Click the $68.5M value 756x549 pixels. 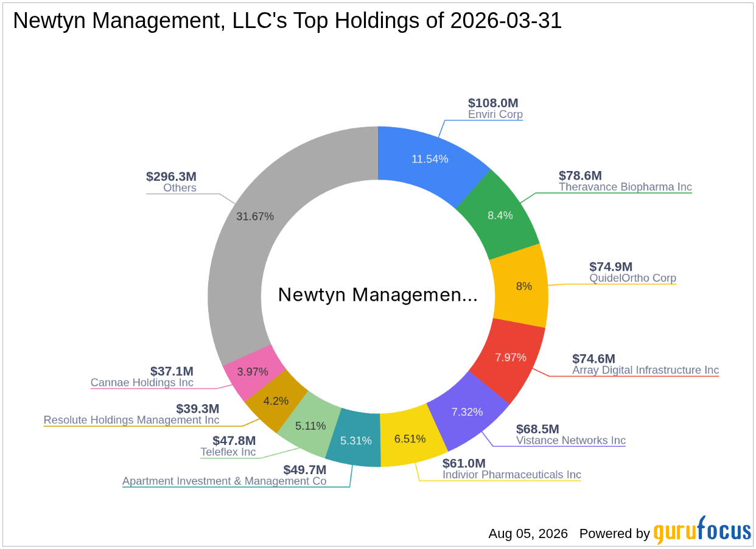537,429
